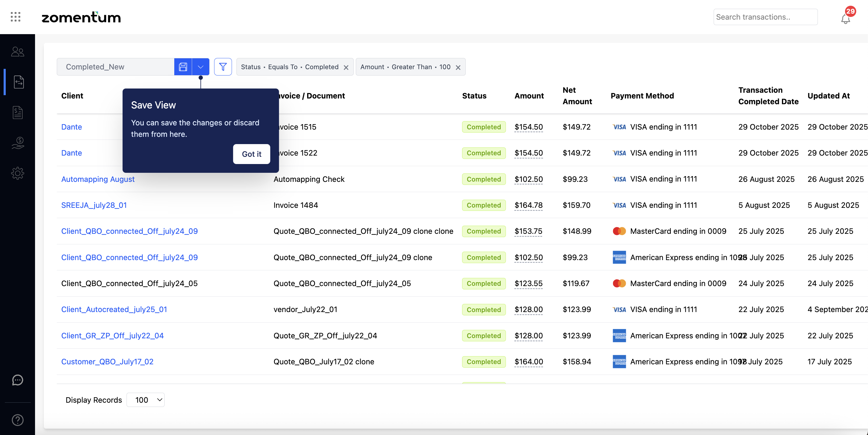The image size is (868, 435).
Task: Open the settings gear sidebar icon
Action: (18, 173)
